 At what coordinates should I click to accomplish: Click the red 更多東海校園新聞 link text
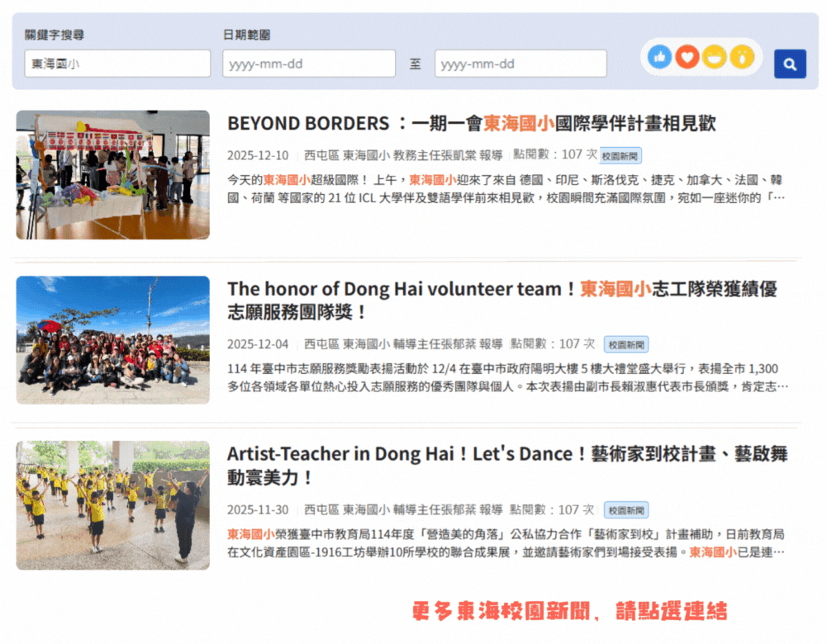[569, 612]
